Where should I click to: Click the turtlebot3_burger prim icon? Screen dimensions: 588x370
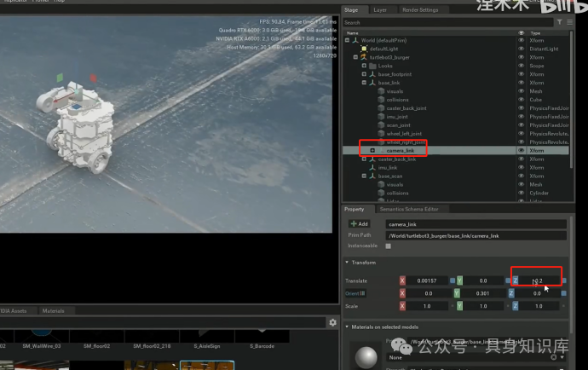click(x=364, y=57)
